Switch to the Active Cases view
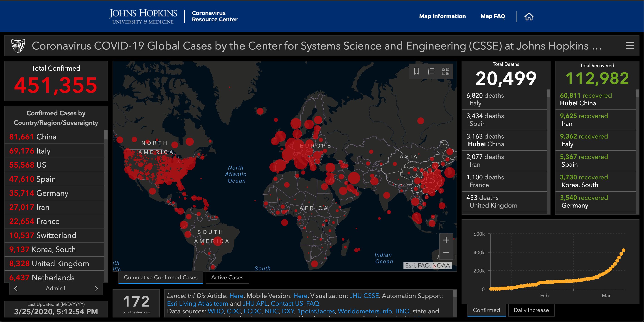This screenshot has height=322, width=644. 227,277
